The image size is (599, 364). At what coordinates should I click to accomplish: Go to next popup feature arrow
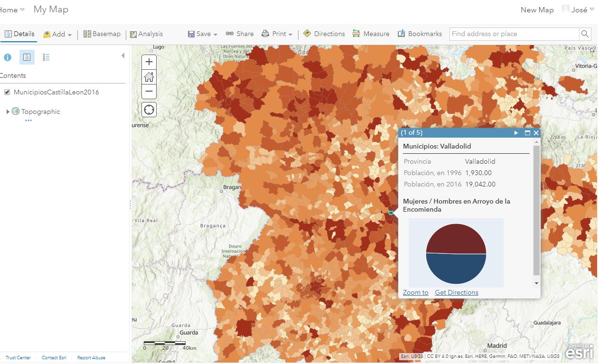(516, 133)
